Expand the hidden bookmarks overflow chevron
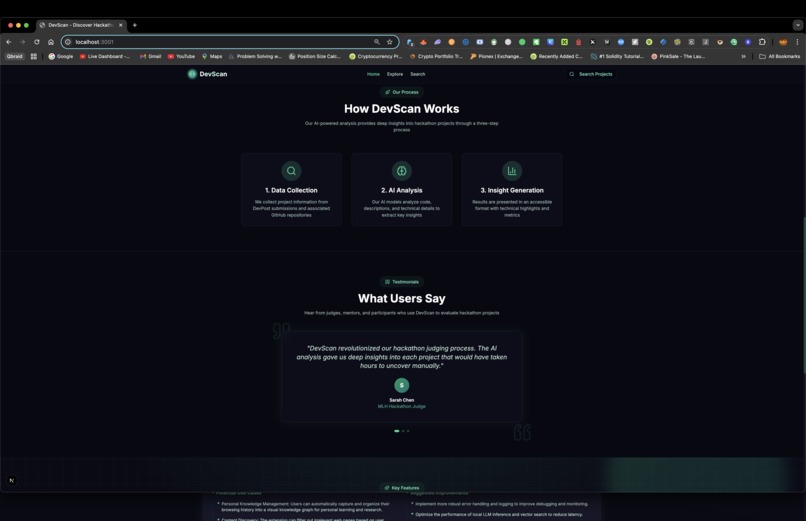 point(743,57)
